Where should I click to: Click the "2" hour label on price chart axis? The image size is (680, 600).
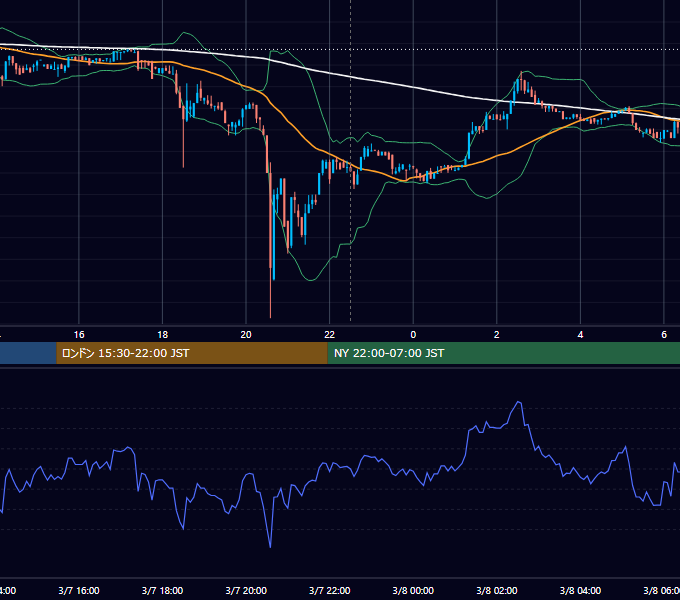pyautogui.click(x=497, y=334)
